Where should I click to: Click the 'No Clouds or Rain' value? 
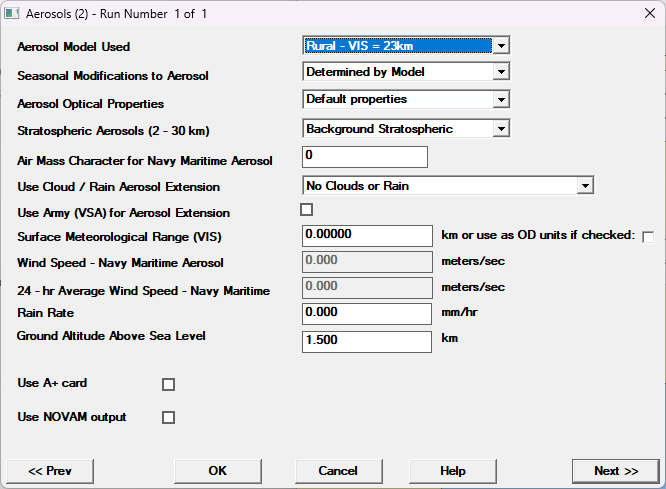(x=358, y=186)
